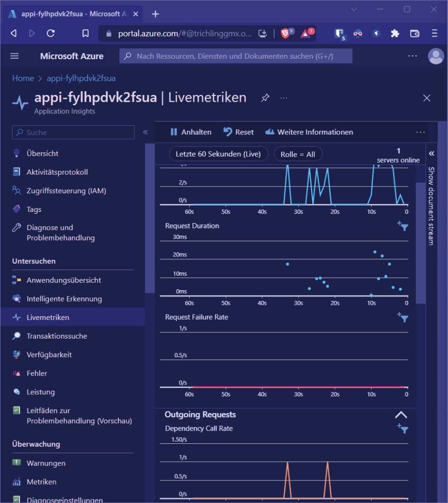This screenshot has width=448, height=503.
Task: Add a filter to Request Duration chart
Action: [x=403, y=226]
